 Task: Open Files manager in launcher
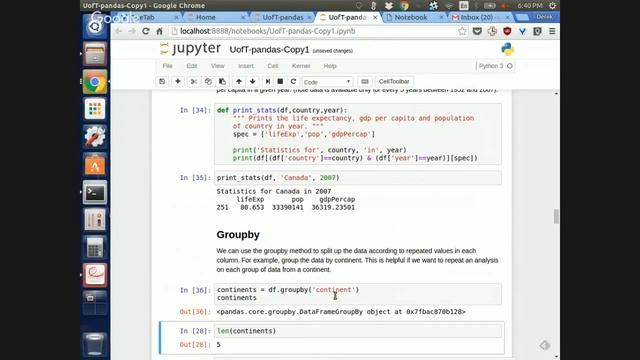pos(95,54)
